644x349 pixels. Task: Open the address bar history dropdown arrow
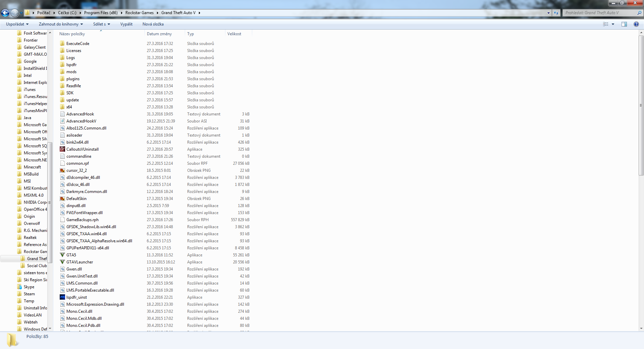pos(548,13)
